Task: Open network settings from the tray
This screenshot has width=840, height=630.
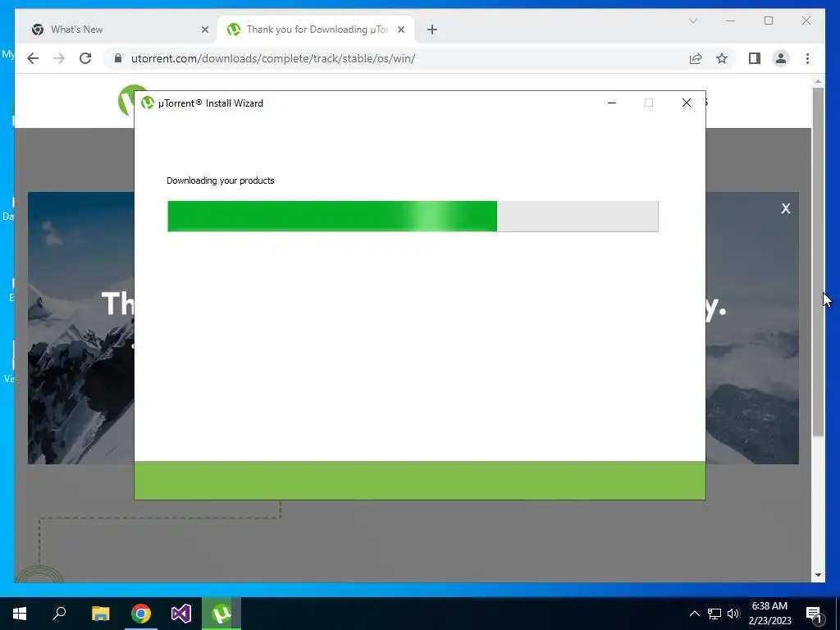Action: pyautogui.click(x=714, y=614)
